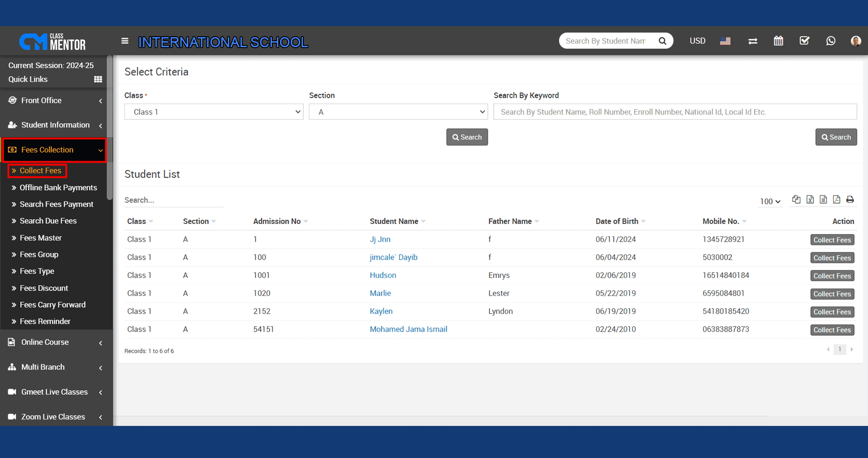
Task: Open the 100 records per page dropdown
Action: click(x=770, y=202)
